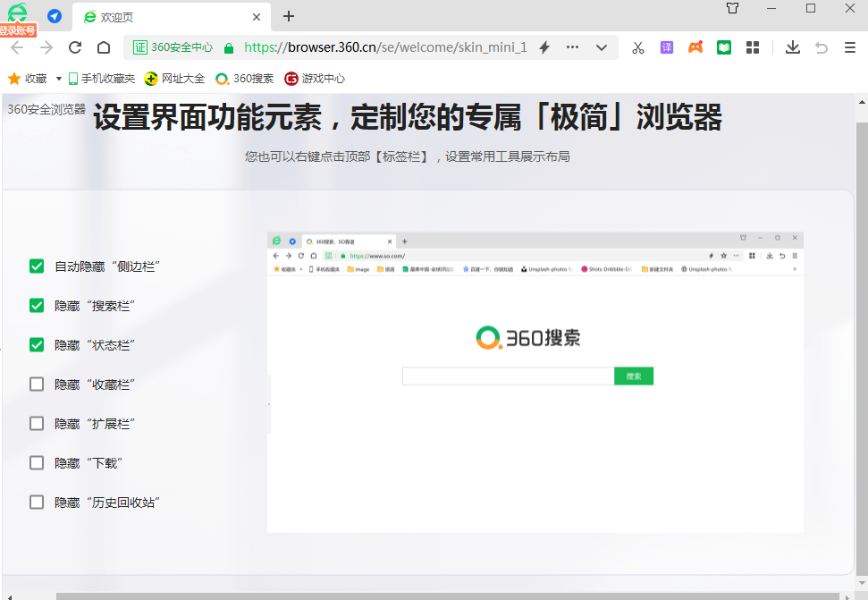This screenshot has height=600, width=868.
Task: Click the 360安全浏览器 logo text
Action: (46, 110)
